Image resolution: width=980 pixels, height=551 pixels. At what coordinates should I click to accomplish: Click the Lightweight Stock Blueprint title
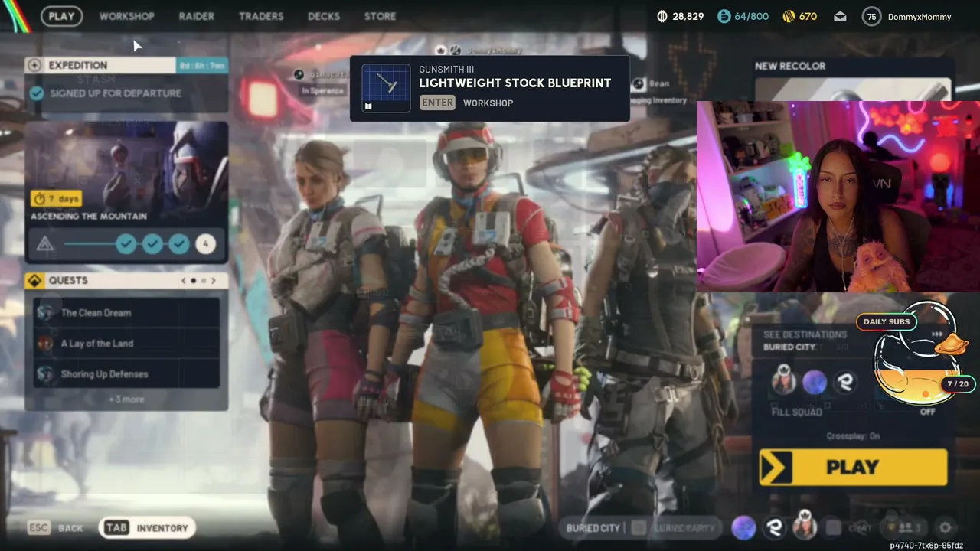pos(515,83)
